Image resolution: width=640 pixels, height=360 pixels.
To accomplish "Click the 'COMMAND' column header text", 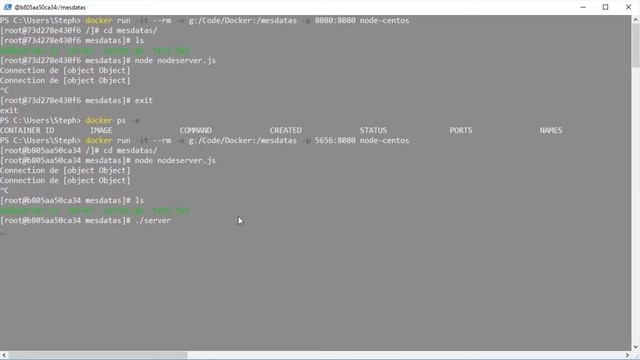I will click(196, 130).
